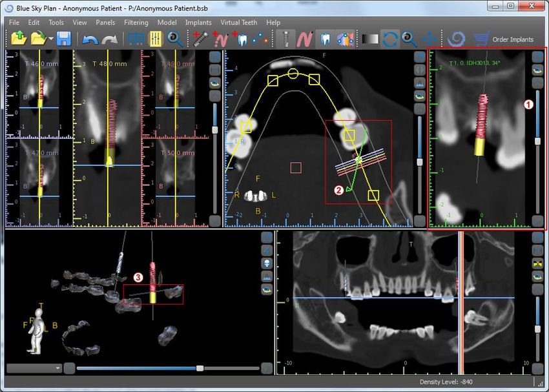549x392 pixels.
Task: Open the View menu
Action: 79,23
